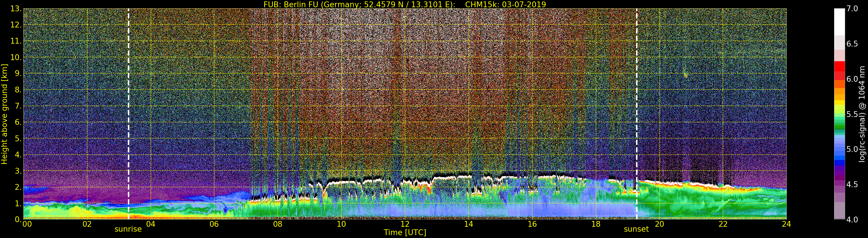
Task: Click the colorbar tick label "6.5"
Action: pyautogui.click(x=852, y=44)
